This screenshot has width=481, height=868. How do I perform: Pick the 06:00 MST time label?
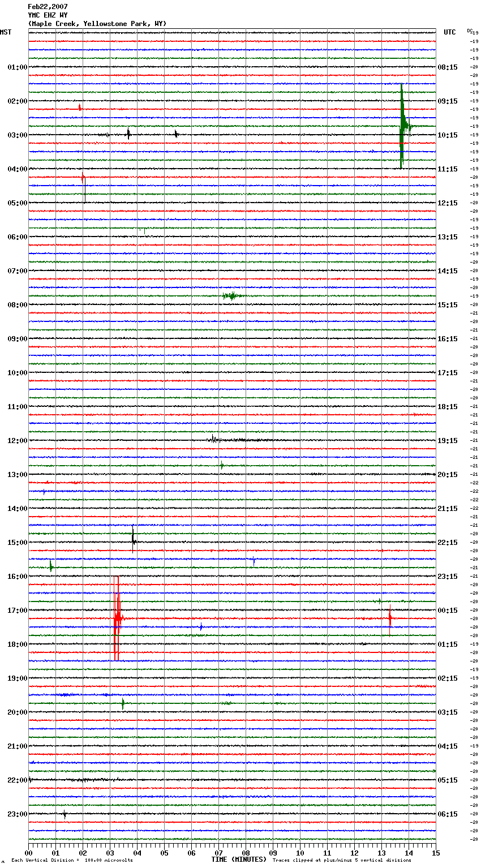pos(17,237)
